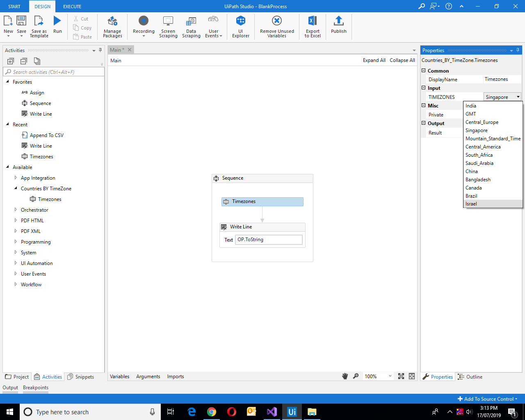The image size is (525, 420).
Task: Collapse Countries BY TimeZone node
Action: [16, 188]
